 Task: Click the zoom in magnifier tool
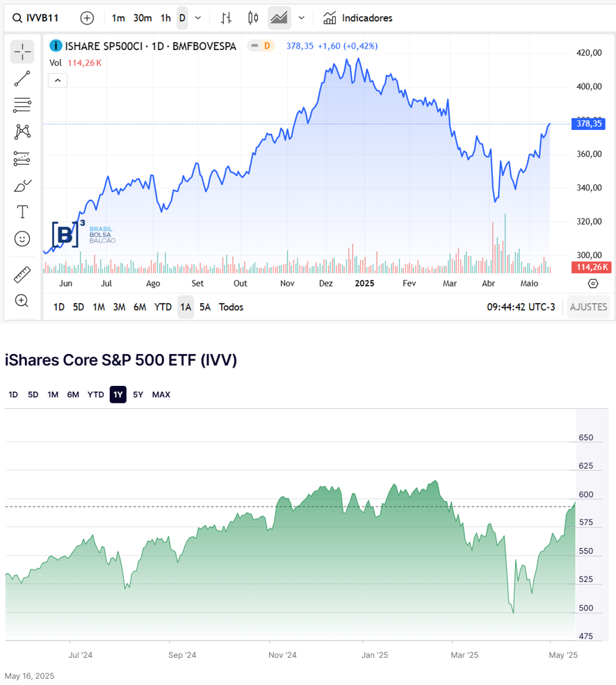point(22,300)
